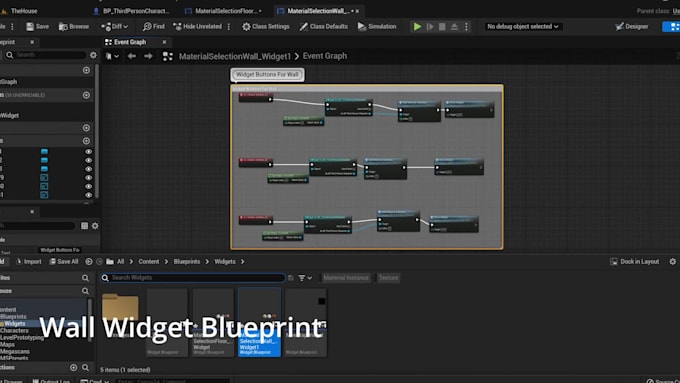Open the 'No debug object selected' dropdown
Image resolution: width=680 pixels, height=383 pixels.
[523, 26]
